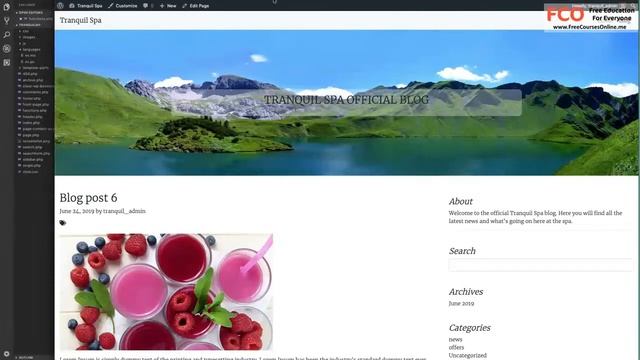This screenshot has width=640, height=360.
Task: Open the Uncategorized category link
Action: point(468,356)
